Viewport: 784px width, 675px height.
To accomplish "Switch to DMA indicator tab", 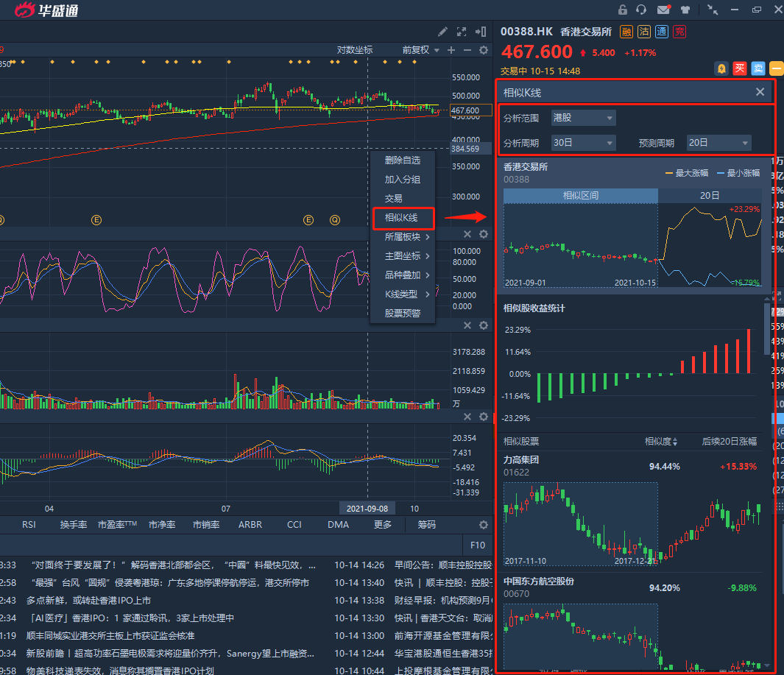I will click(338, 525).
